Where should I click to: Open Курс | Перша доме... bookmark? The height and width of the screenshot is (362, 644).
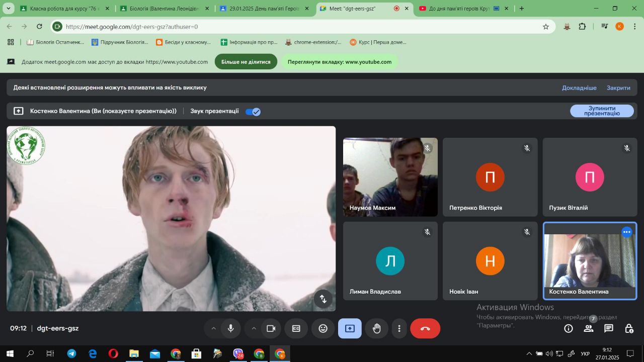[378, 42]
